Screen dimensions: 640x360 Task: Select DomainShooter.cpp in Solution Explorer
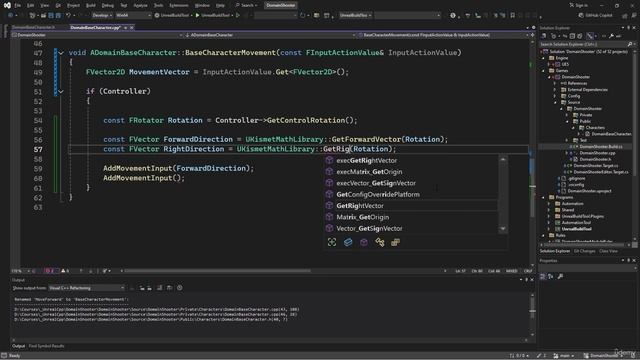[597, 153]
